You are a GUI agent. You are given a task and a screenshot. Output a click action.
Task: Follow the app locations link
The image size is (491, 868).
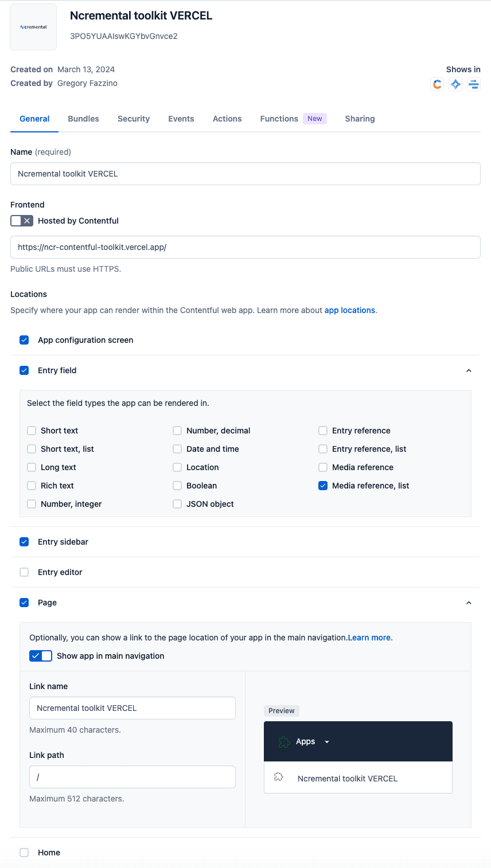coord(350,310)
